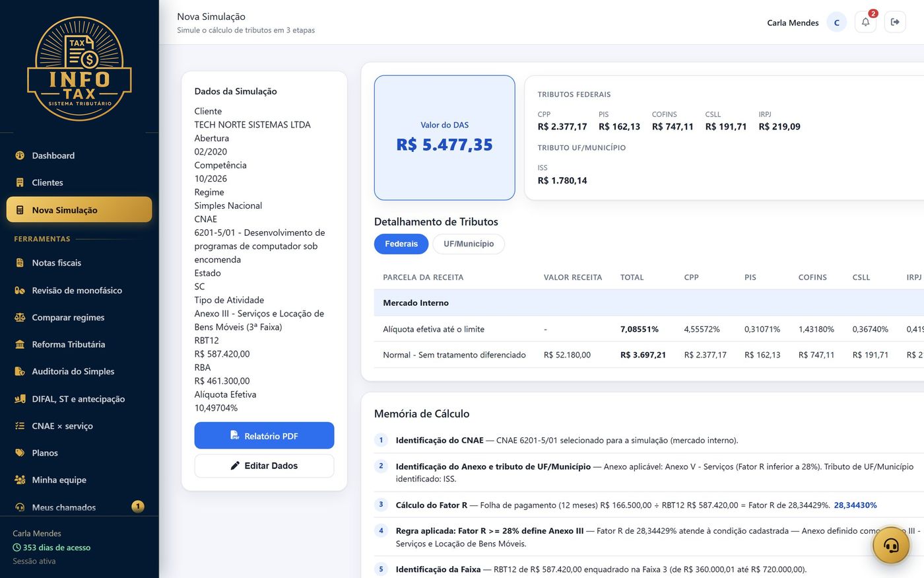Select Nova Simulação in the sidebar
The image size is (924, 578).
[79, 209]
